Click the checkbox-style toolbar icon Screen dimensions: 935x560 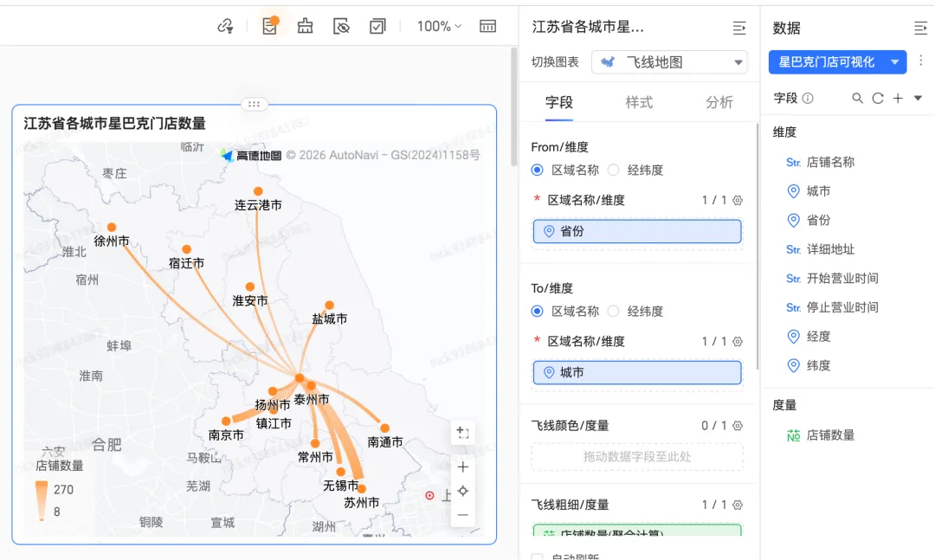tap(377, 26)
